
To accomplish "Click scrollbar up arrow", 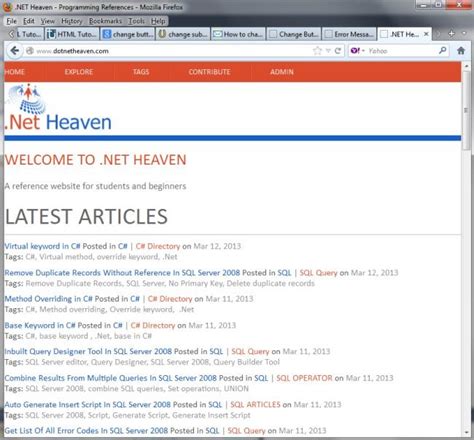I will coord(466,66).
